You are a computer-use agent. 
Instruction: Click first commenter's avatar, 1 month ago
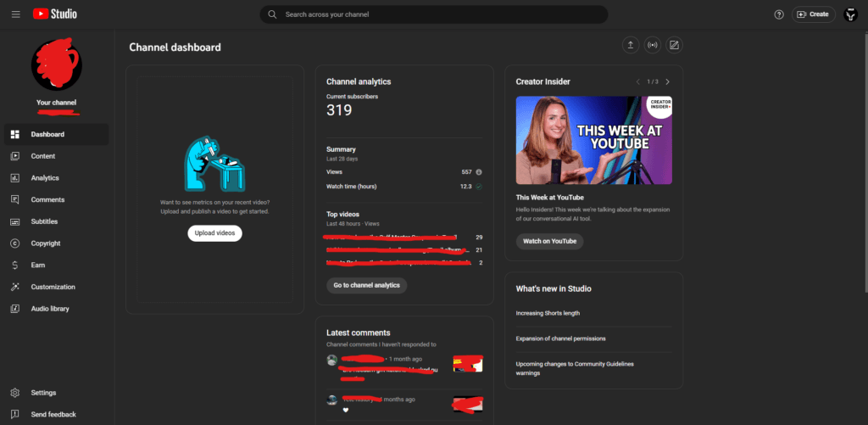(x=331, y=361)
